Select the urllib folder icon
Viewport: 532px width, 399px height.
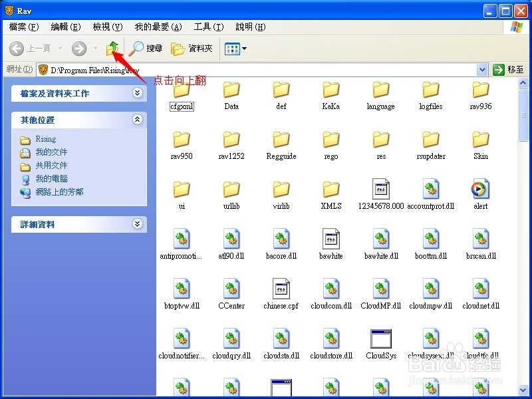(x=231, y=190)
